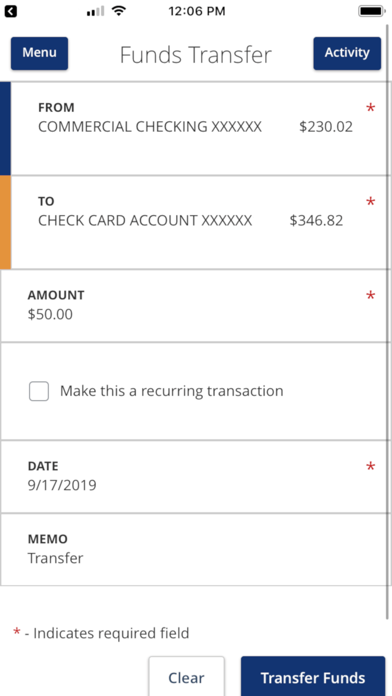The height and width of the screenshot is (696, 392).
Task: Edit the AMOUNT field showing $50.00
Action: point(195,306)
